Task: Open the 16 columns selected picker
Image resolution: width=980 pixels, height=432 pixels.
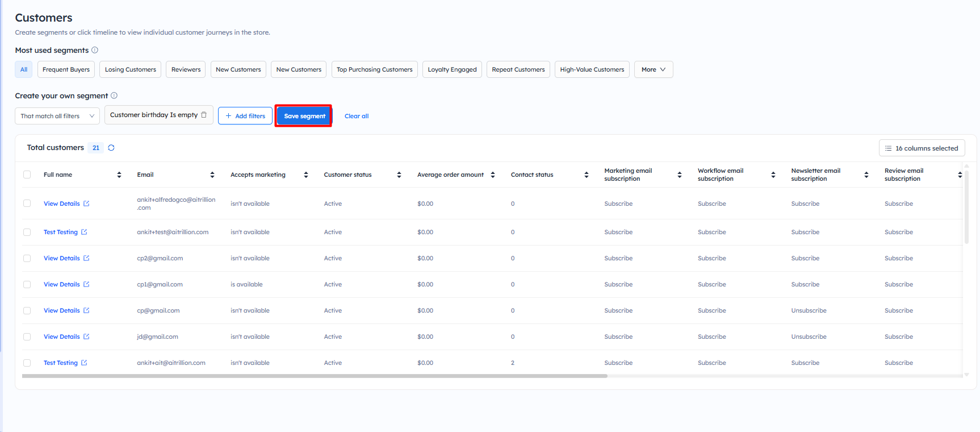Action: [922, 148]
